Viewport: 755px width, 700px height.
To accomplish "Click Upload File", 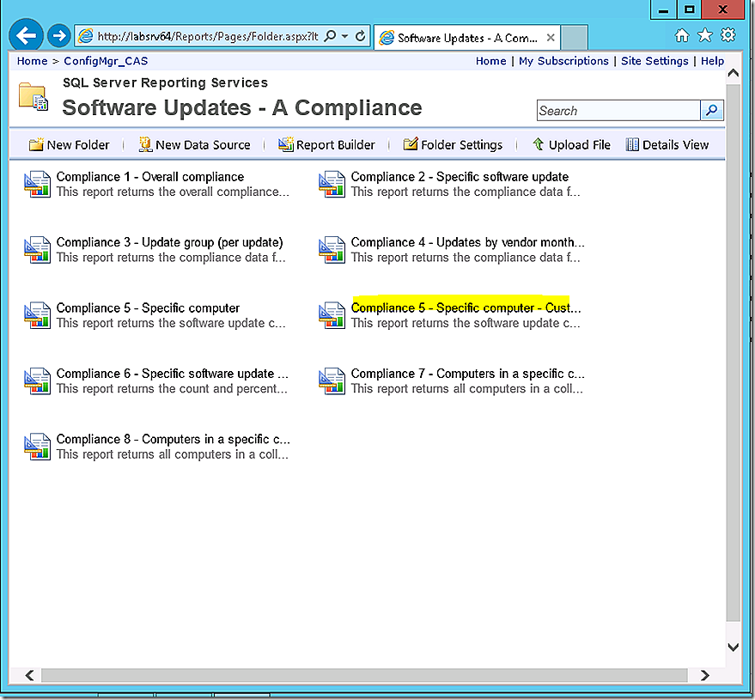I will click(571, 145).
